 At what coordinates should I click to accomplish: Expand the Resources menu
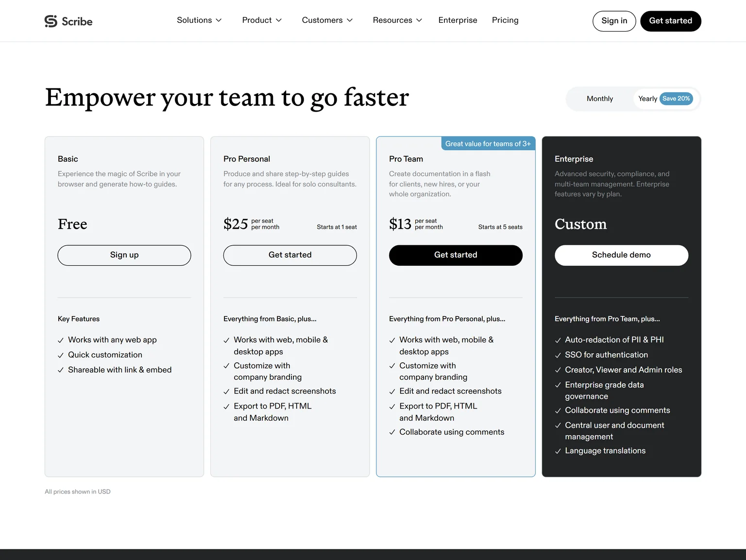[x=397, y=20]
